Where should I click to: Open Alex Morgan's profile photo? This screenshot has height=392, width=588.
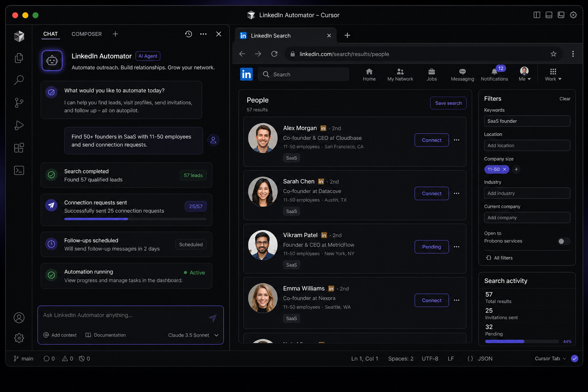pyautogui.click(x=263, y=138)
